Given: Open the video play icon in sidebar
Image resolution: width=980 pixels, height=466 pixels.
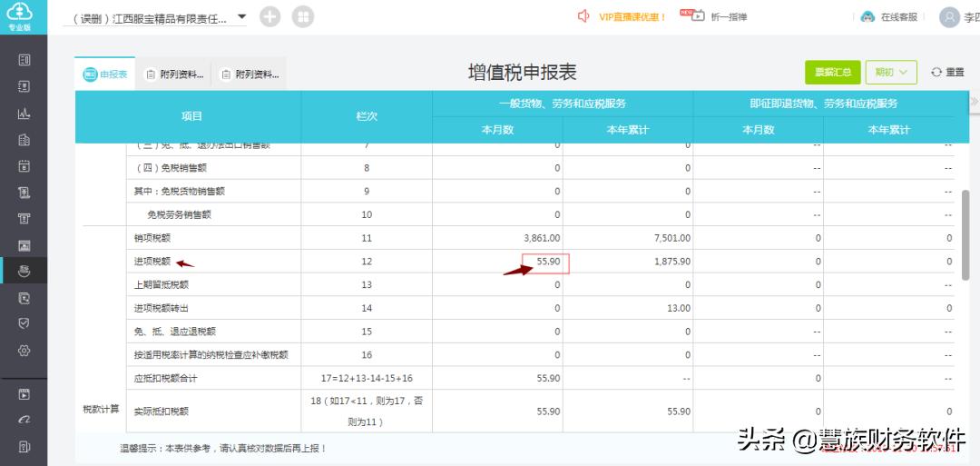Looking at the screenshot, I should [24, 394].
